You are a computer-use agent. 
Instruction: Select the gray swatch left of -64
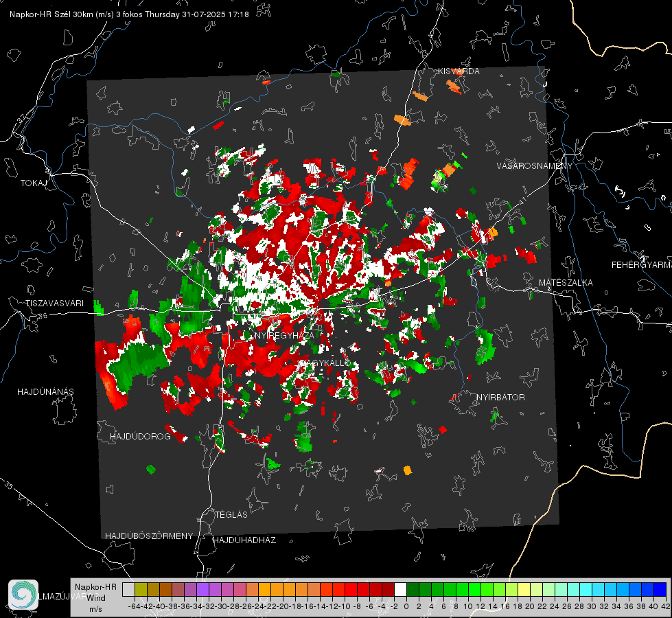[128, 590]
